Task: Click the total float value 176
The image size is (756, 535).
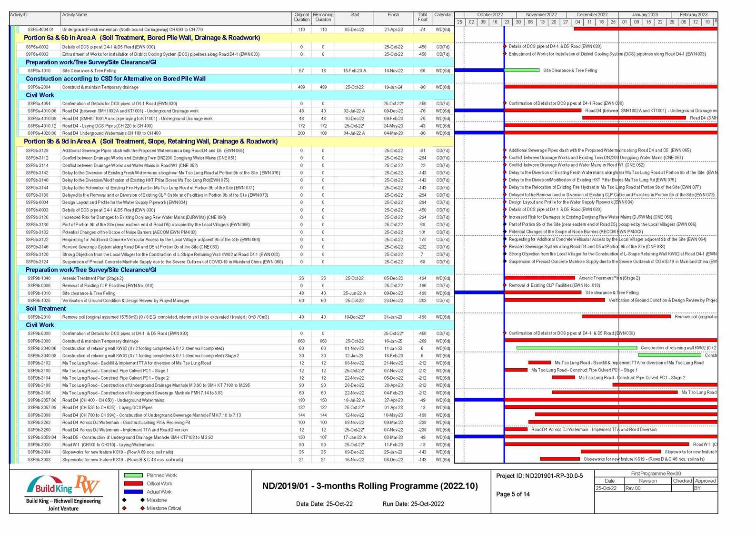Action: 422,240
